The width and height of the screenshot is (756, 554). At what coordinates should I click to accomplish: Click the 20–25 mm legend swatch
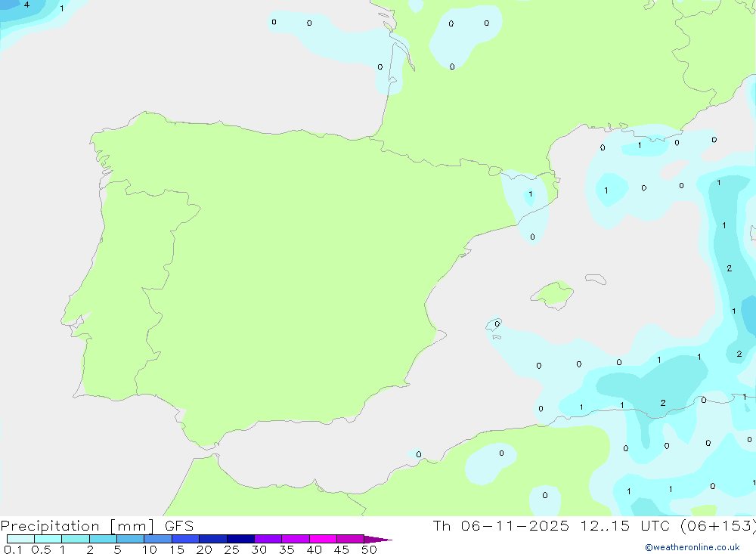[x=213, y=539]
